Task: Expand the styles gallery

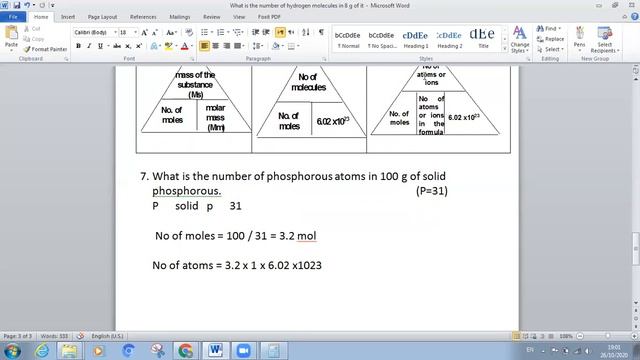Action: coord(504,49)
